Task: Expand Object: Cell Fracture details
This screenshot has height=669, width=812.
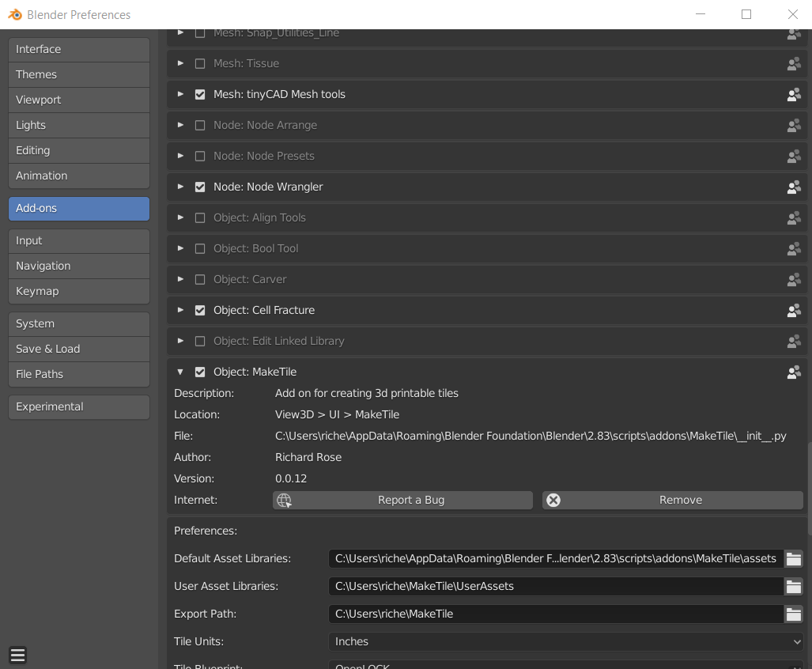Action: point(180,310)
